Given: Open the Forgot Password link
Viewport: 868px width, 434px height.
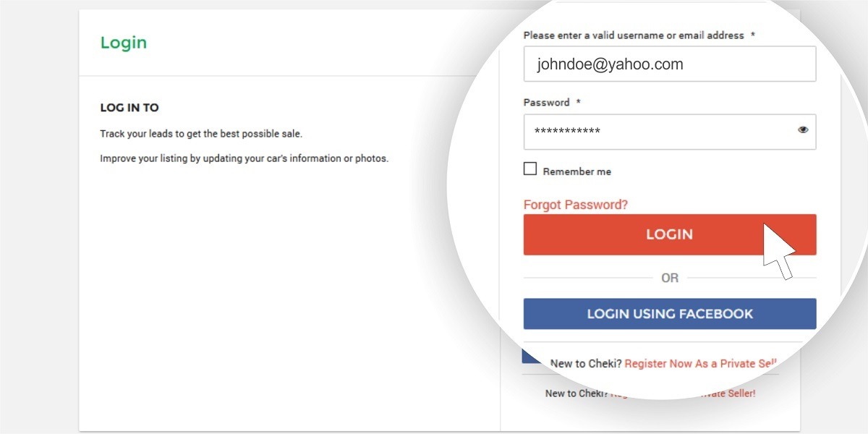Looking at the screenshot, I should coord(575,204).
